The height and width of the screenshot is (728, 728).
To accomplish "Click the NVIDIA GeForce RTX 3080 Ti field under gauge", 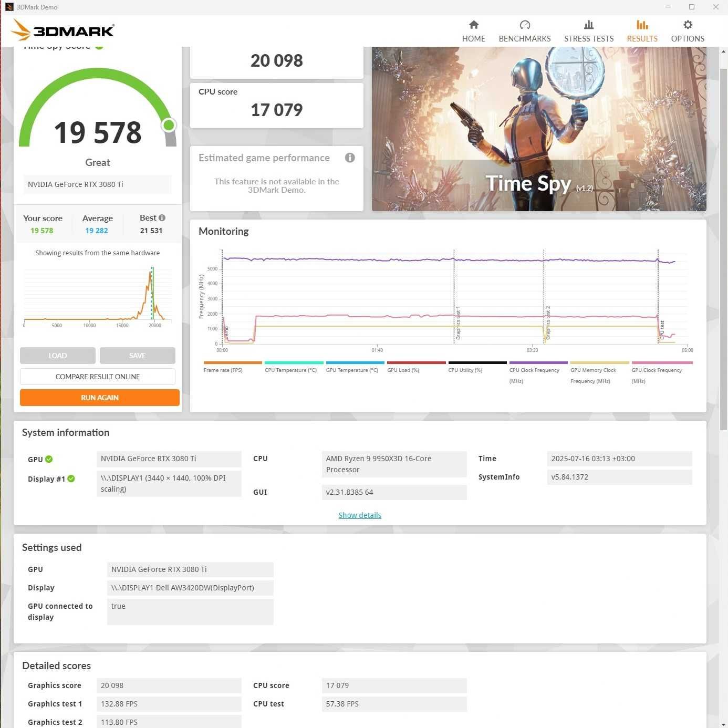I will point(98,184).
